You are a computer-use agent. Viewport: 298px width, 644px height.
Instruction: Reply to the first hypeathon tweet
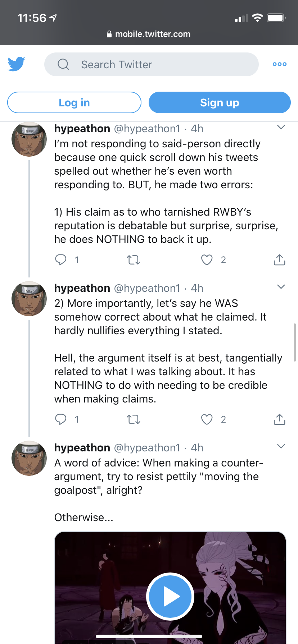[x=61, y=259]
